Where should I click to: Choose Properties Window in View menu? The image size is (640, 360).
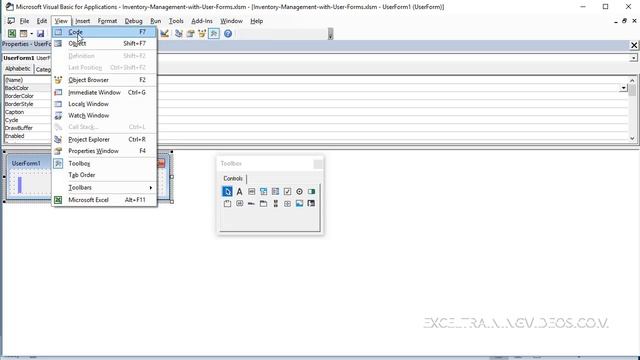pos(104,151)
